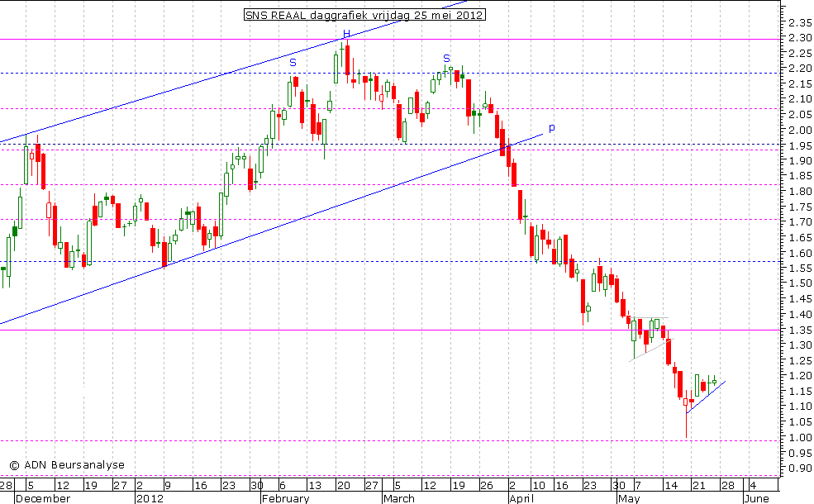Click date label 7 in May
This screenshot has width=814, height=504.
pyautogui.click(x=637, y=486)
